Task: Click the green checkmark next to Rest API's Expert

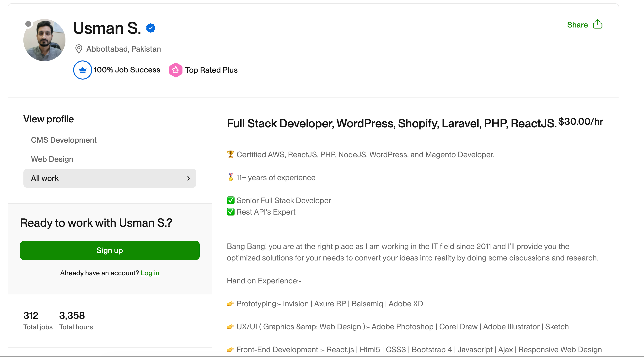Action: tap(231, 212)
